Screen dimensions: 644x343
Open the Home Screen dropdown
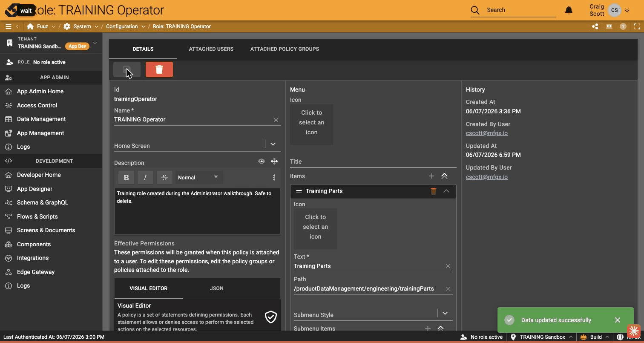click(x=273, y=144)
